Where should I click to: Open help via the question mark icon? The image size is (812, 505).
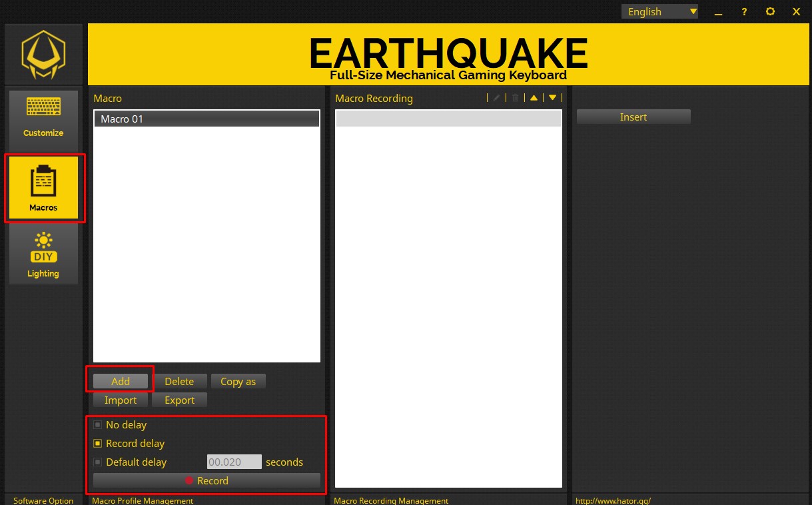744,12
